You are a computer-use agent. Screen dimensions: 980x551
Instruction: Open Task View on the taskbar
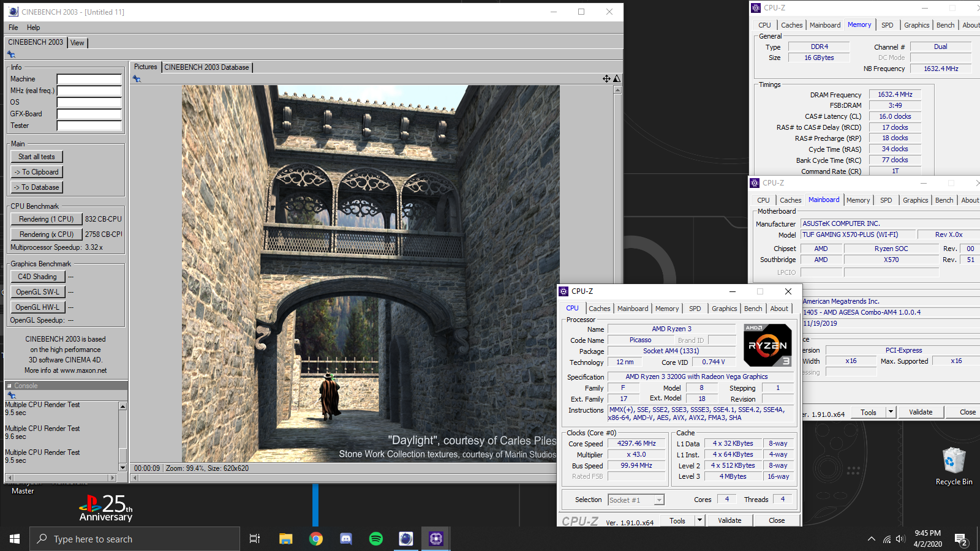pyautogui.click(x=255, y=539)
